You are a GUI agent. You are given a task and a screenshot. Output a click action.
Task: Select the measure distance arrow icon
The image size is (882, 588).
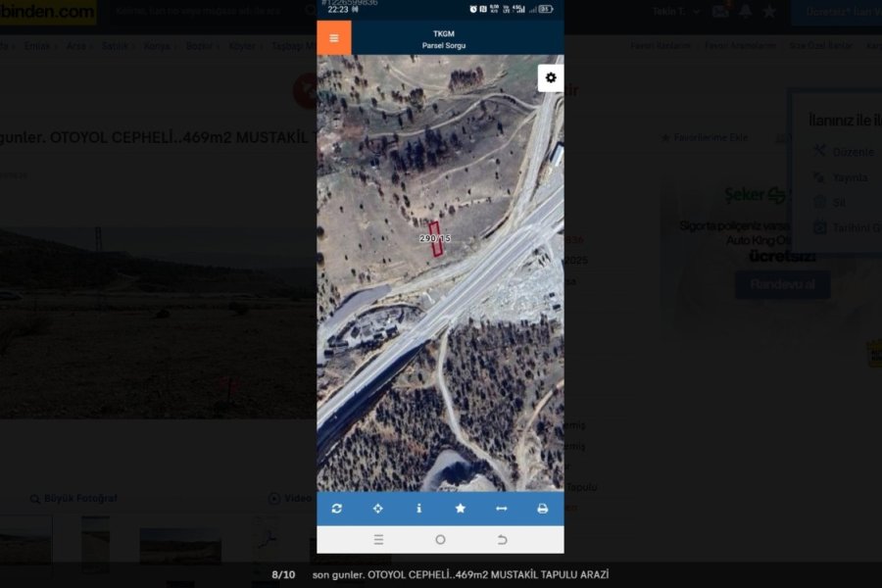click(x=501, y=509)
